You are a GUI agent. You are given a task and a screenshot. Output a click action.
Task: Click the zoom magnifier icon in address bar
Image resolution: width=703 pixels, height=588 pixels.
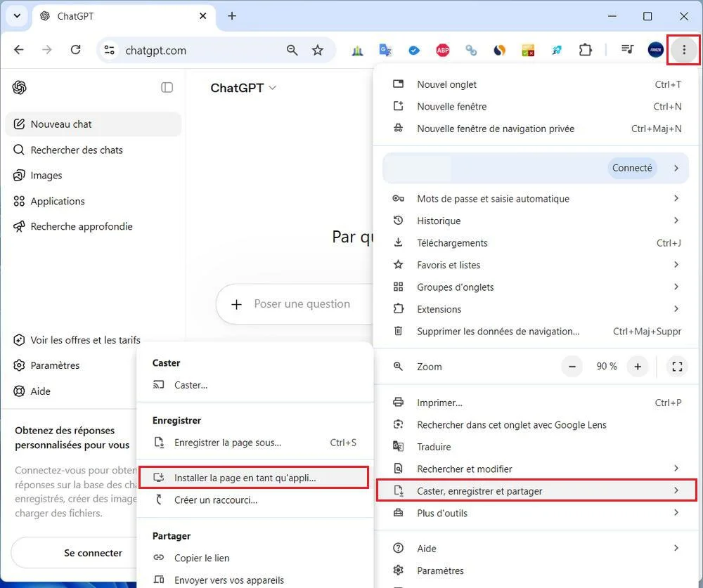click(x=292, y=50)
